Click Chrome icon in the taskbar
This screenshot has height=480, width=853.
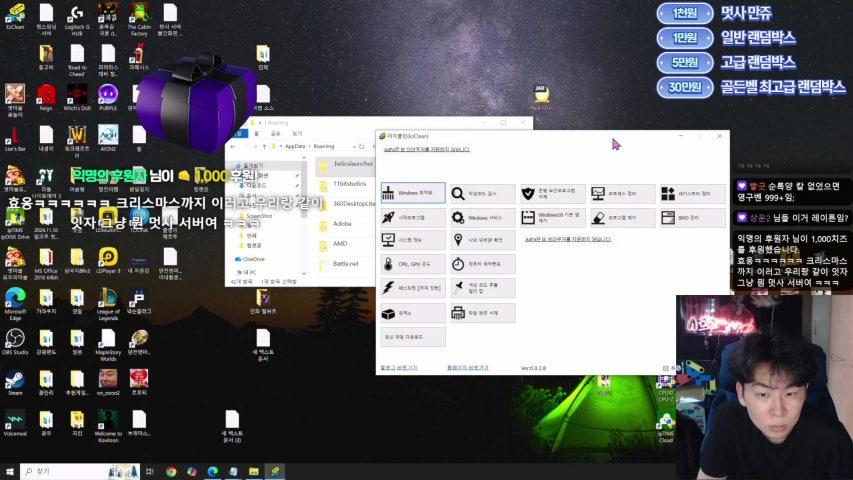pos(171,471)
